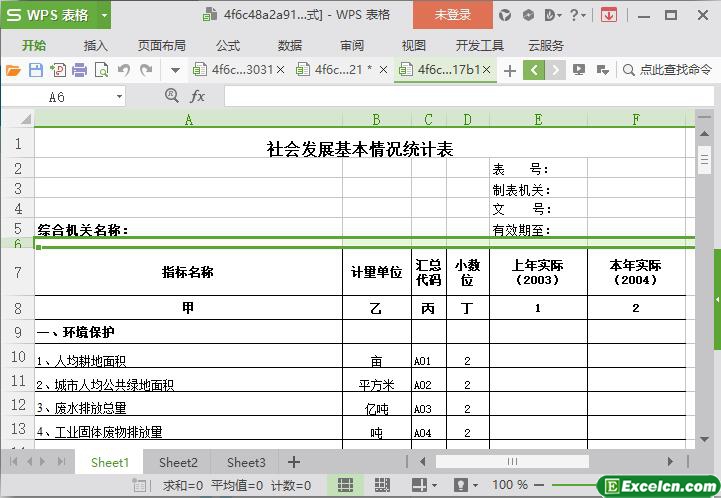The width and height of the screenshot is (721, 498).
Task: Switch to page break preview view
Action: click(x=382, y=485)
